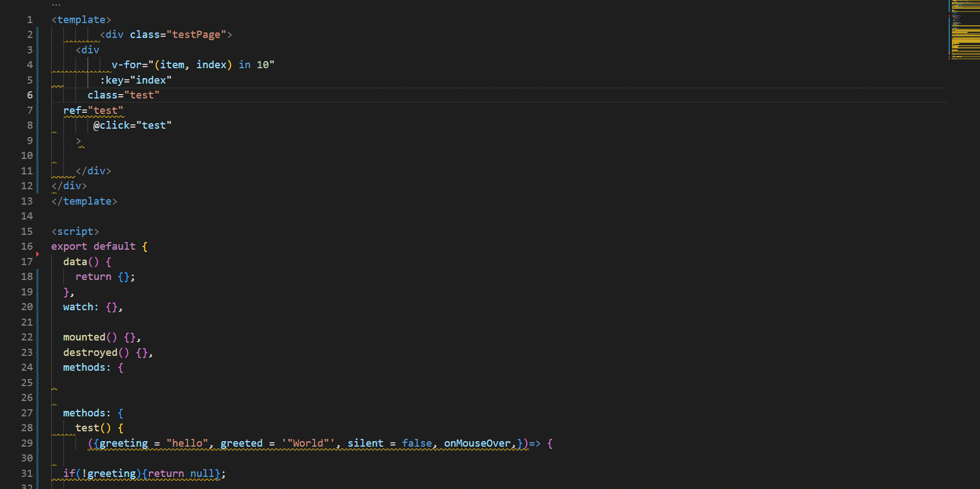This screenshot has width=980, height=489.
Task: Place cursor on opening <template> tag
Action: (x=81, y=20)
